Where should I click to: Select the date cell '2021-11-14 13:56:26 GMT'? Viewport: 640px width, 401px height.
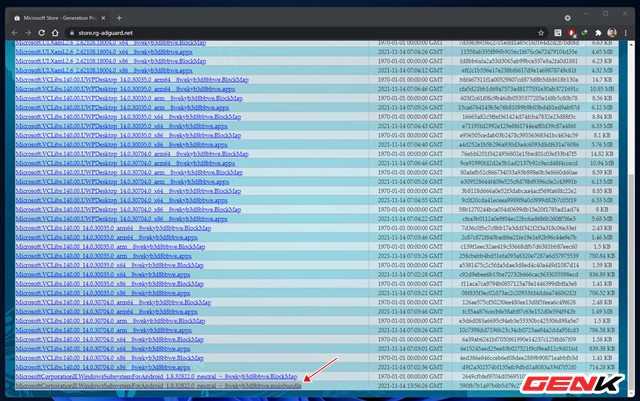[410, 385]
